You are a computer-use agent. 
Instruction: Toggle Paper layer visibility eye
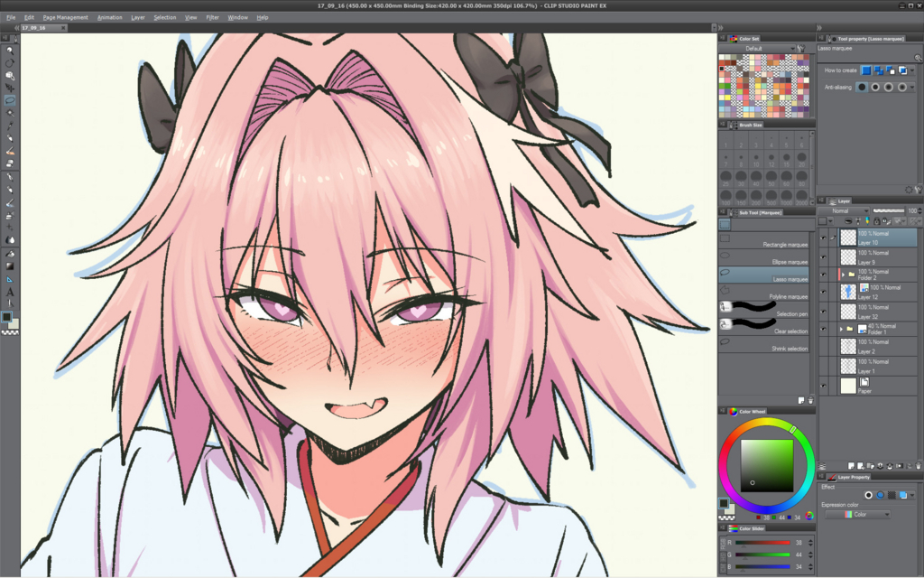tap(823, 387)
